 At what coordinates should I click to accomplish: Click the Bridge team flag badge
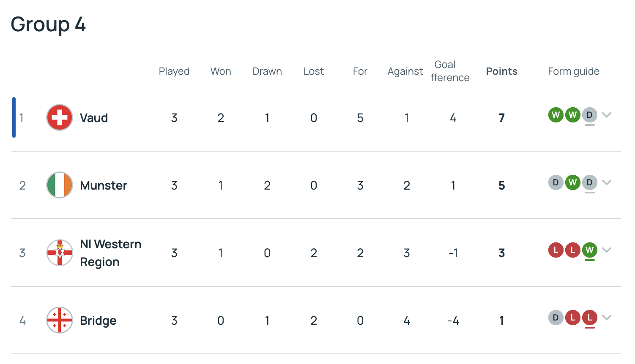(60, 320)
